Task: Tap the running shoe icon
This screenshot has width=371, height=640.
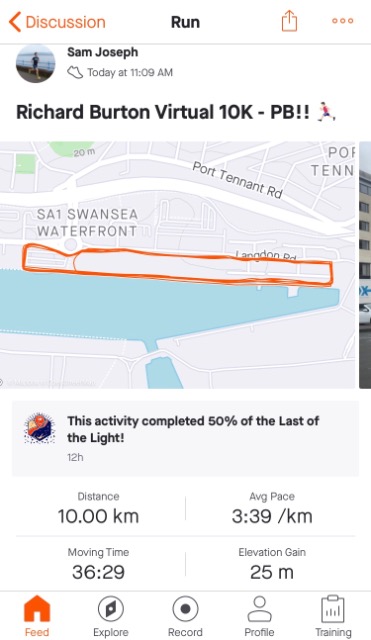Action: pyautogui.click(x=75, y=73)
